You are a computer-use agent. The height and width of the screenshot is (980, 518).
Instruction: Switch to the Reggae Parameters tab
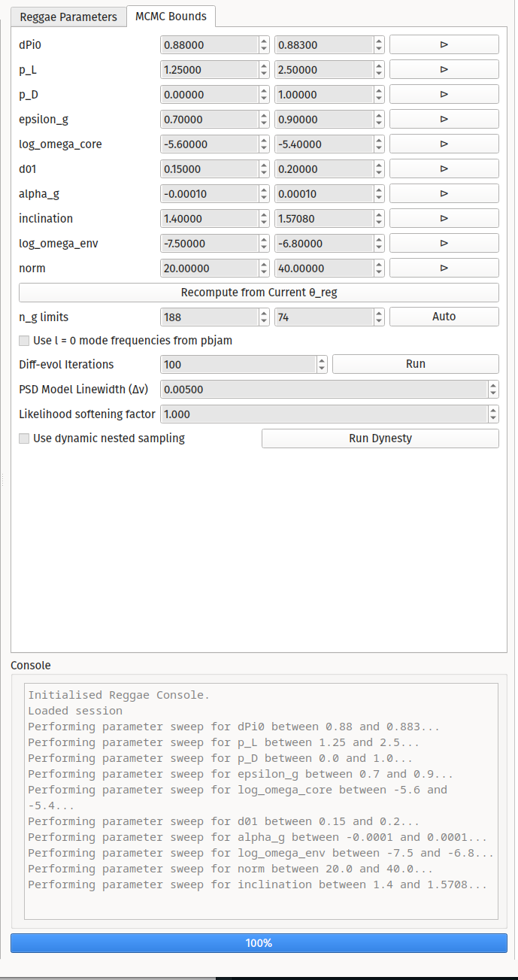(68, 17)
